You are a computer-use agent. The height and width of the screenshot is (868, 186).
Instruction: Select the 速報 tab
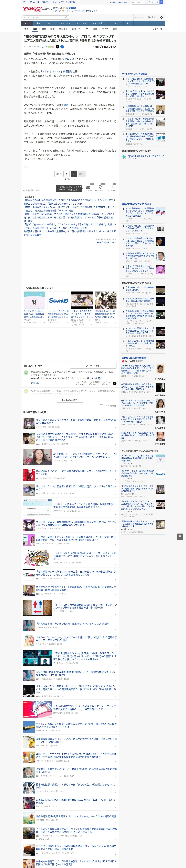(38, 24)
